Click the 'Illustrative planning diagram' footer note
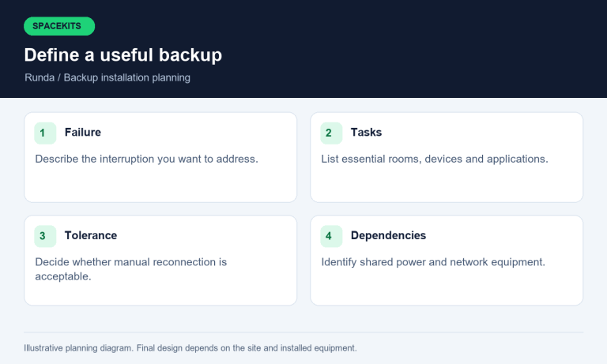607x364 pixels. click(x=190, y=348)
